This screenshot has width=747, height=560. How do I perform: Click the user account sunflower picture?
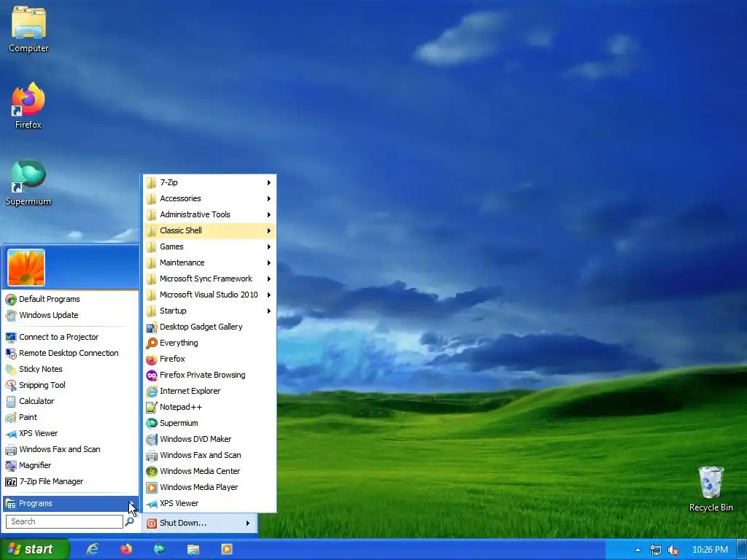(x=26, y=267)
